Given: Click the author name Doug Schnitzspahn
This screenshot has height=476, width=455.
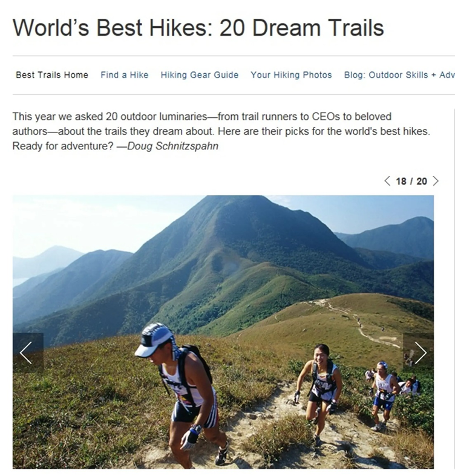Looking at the screenshot, I should coord(172,146).
